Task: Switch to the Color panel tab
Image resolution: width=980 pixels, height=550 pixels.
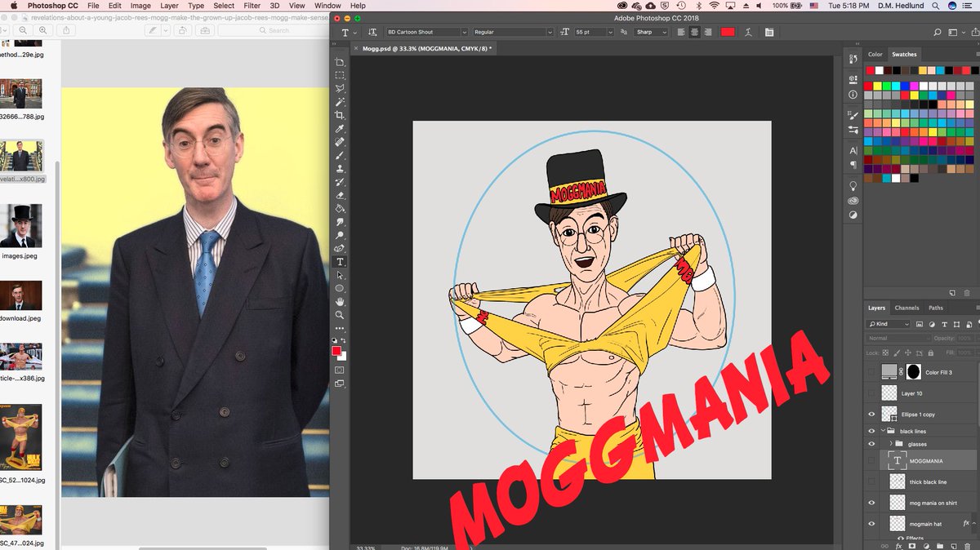Action: tap(875, 54)
